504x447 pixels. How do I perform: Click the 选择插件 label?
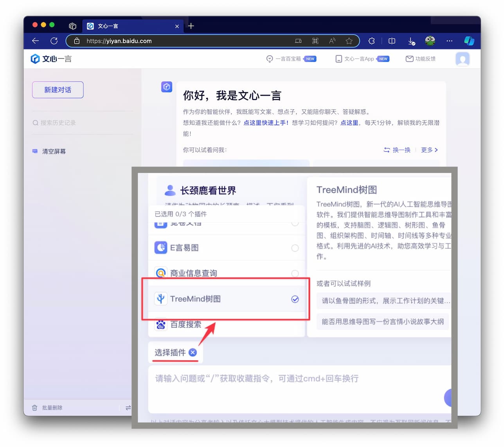pos(170,352)
